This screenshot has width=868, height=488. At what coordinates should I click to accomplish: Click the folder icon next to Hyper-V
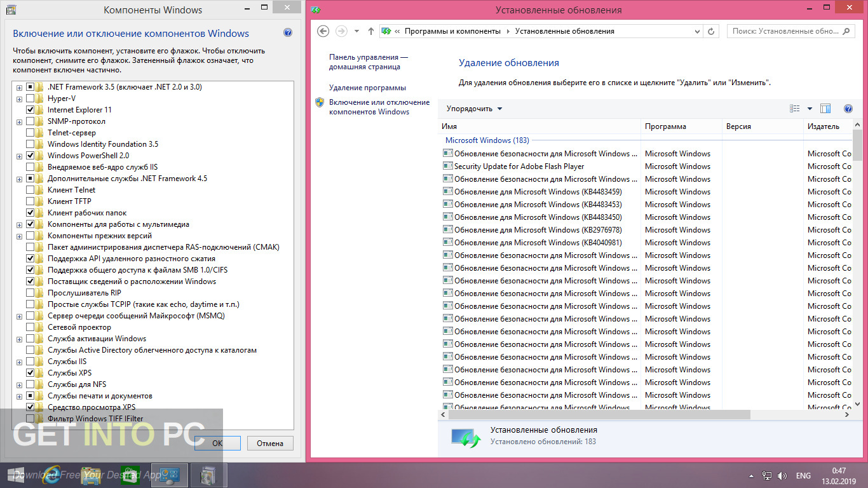(x=40, y=98)
